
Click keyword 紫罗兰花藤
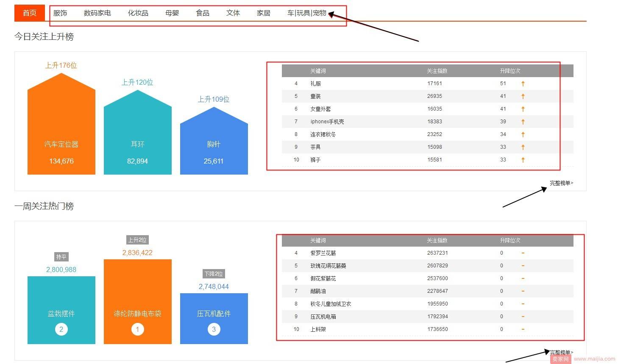[x=323, y=253]
